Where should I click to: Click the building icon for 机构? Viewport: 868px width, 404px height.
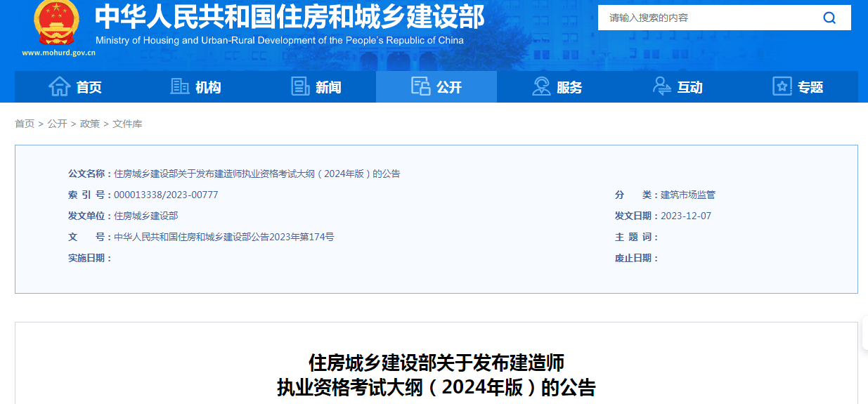180,86
